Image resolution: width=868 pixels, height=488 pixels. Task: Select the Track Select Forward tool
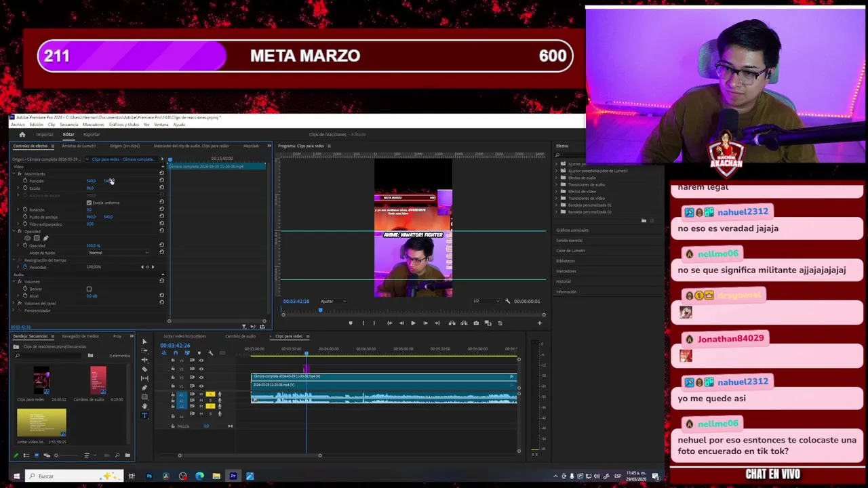[x=144, y=351]
